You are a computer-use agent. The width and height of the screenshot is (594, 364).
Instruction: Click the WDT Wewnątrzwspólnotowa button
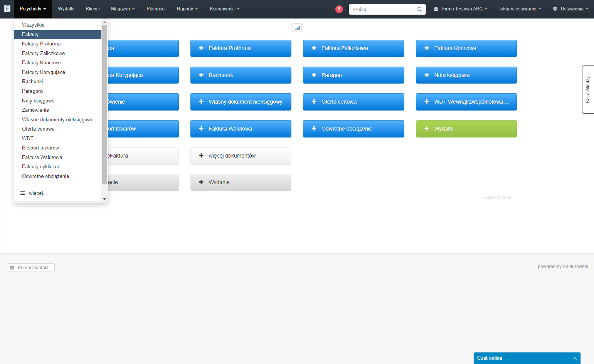coord(466,102)
